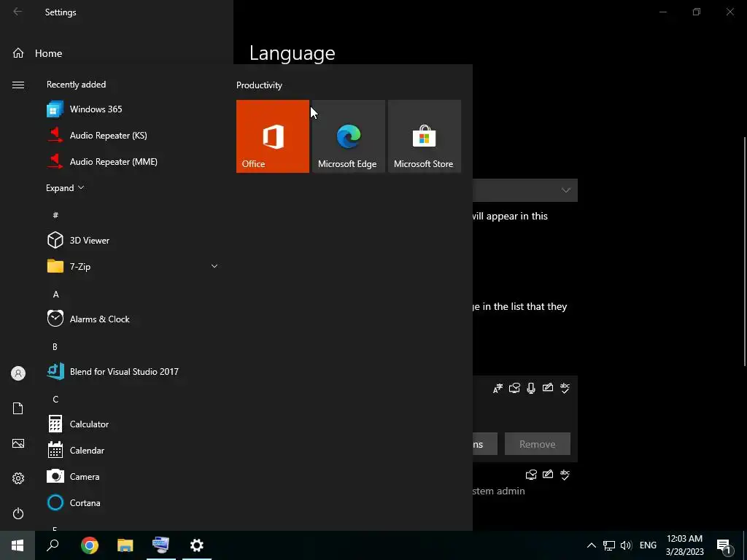Open the Office tile
The height and width of the screenshot is (560, 747).
pos(273,136)
